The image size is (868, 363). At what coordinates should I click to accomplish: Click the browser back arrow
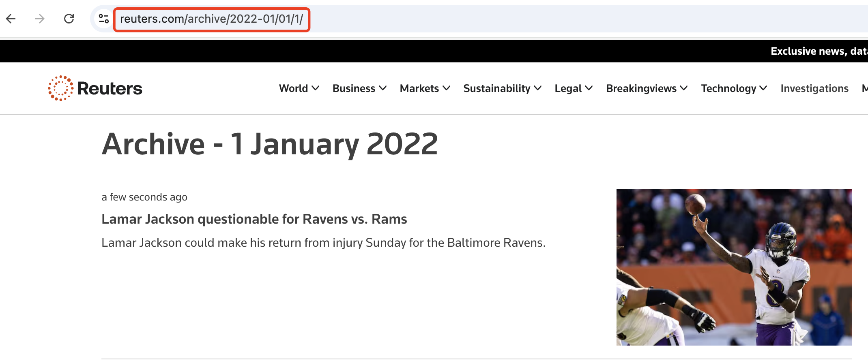click(x=11, y=19)
